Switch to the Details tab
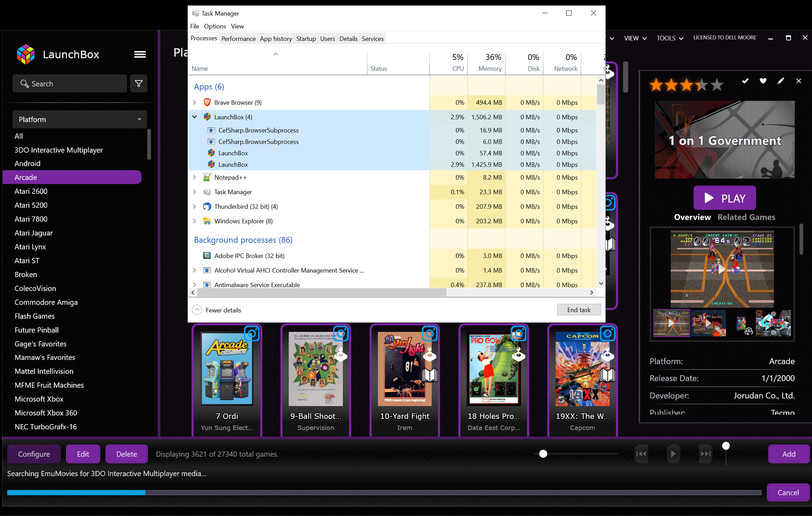Screen dimensions: 812x516 pos(348,38)
